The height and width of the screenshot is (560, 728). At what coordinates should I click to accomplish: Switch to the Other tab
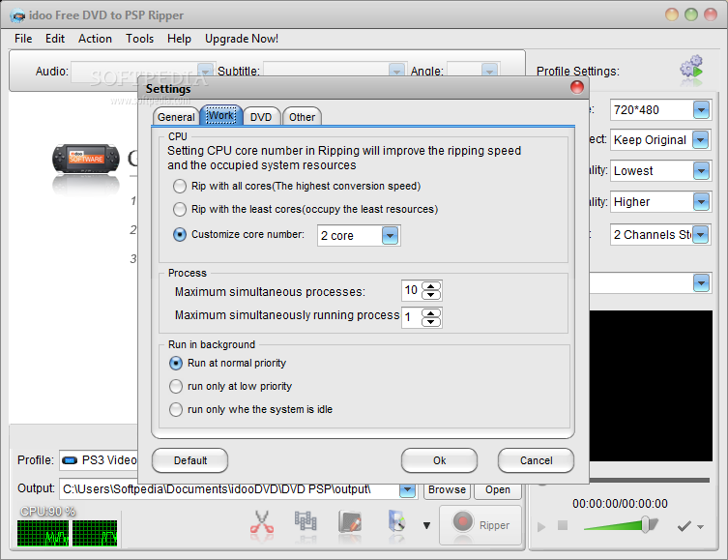pyautogui.click(x=302, y=117)
